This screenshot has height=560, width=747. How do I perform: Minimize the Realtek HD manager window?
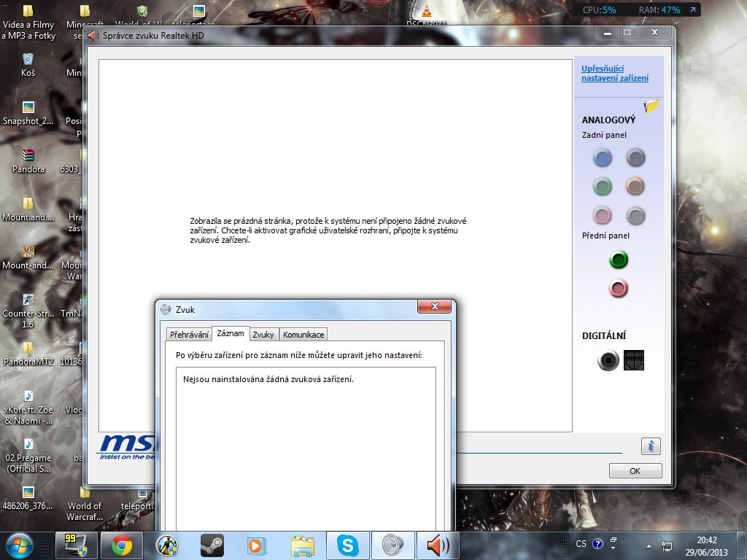pyautogui.click(x=608, y=33)
